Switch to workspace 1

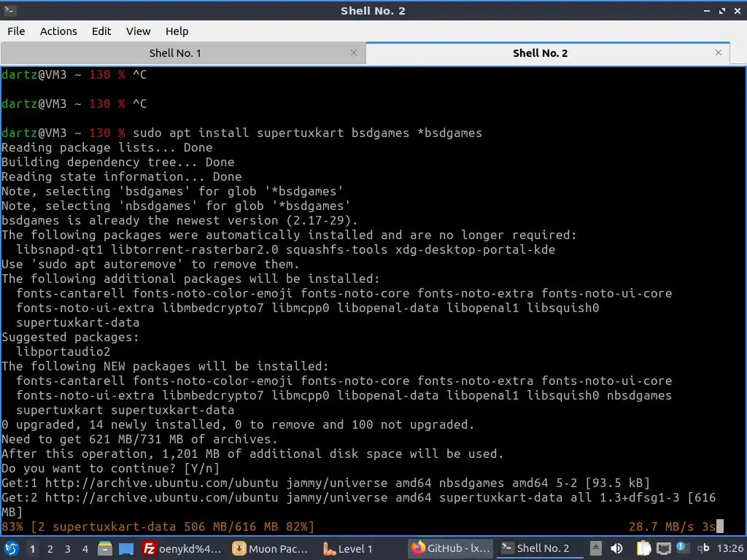(32, 549)
